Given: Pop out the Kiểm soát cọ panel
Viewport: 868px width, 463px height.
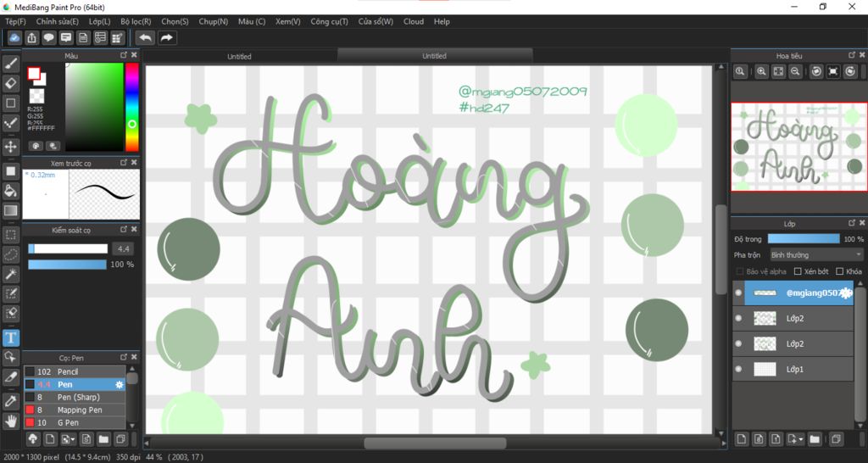Looking at the screenshot, I should (x=124, y=229).
